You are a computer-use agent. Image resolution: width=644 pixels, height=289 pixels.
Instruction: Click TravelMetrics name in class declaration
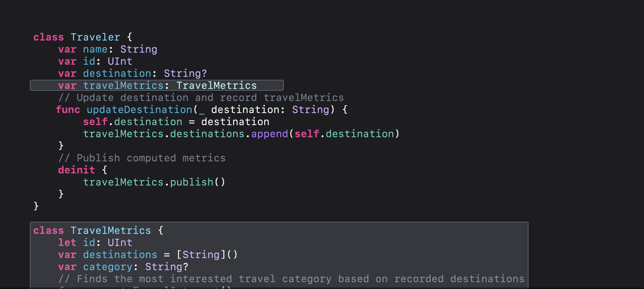(111, 230)
